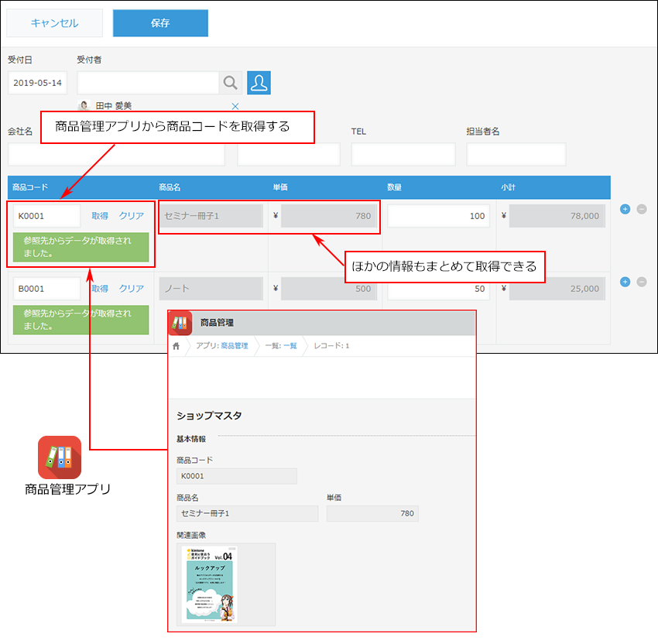Remove 田中 愛美 with the × icon

(235, 106)
